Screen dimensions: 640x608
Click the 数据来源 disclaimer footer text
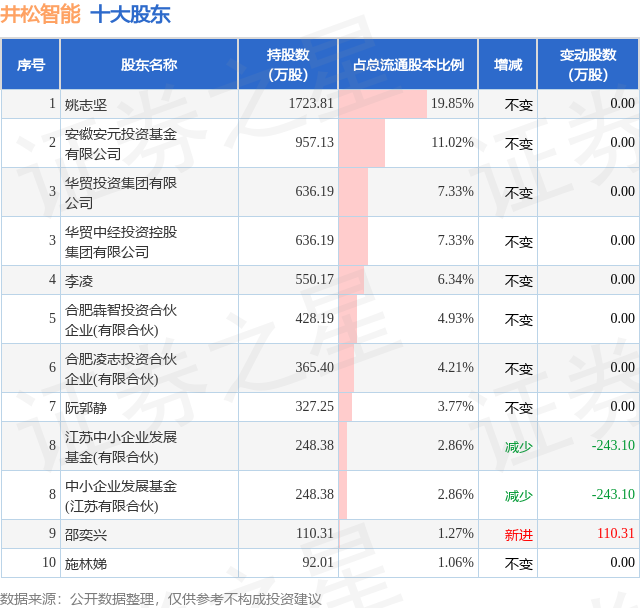[160, 599]
